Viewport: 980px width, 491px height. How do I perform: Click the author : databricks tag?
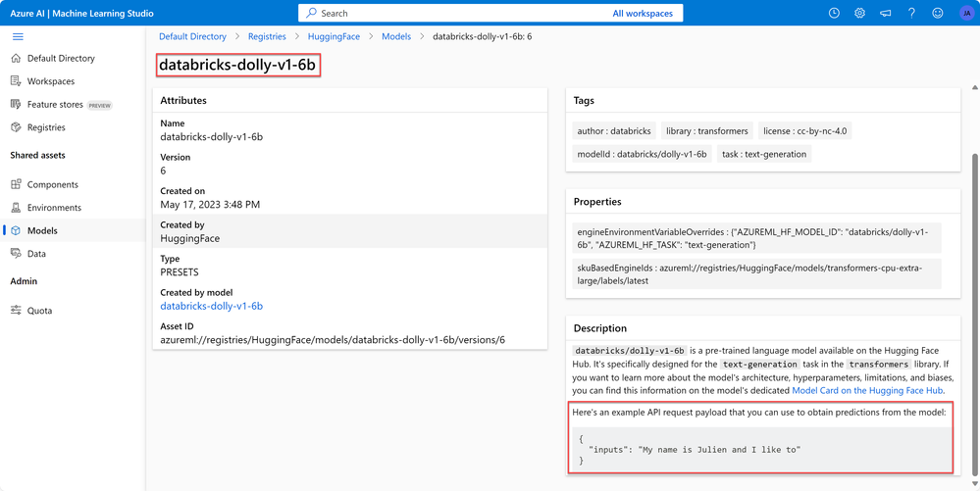pos(614,131)
